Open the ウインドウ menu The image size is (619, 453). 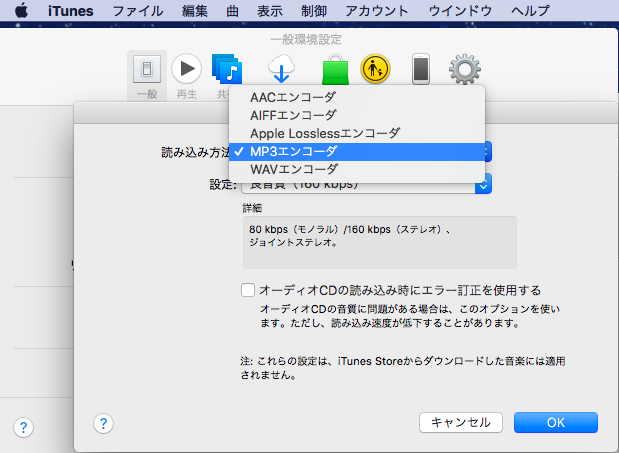pyautogui.click(x=460, y=11)
